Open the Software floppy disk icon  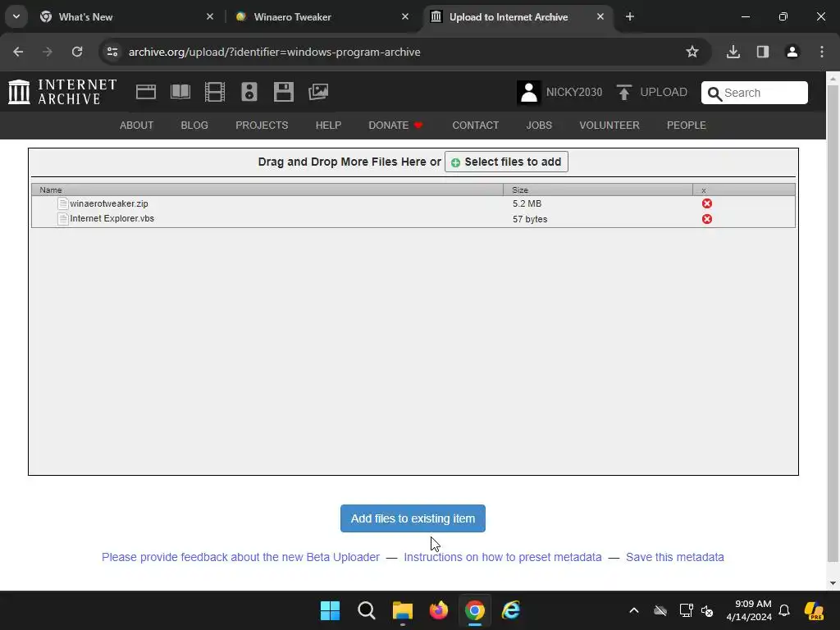(x=283, y=92)
